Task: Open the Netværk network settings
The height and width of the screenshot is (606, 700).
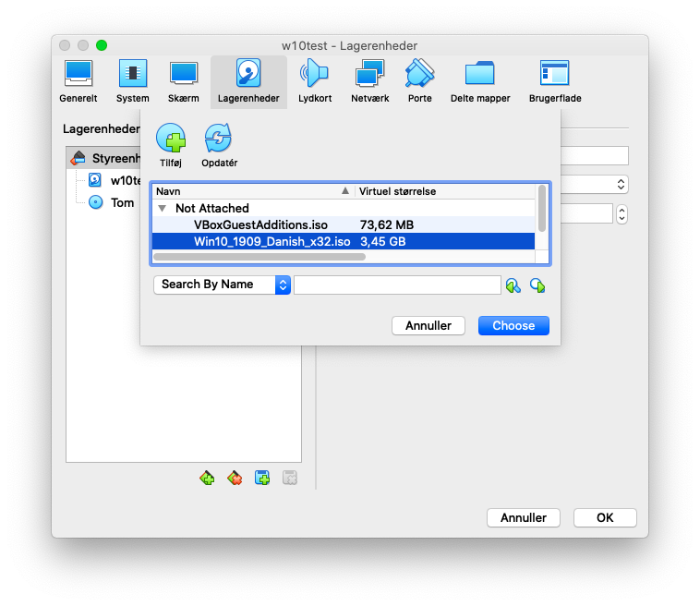Action: coord(369,82)
